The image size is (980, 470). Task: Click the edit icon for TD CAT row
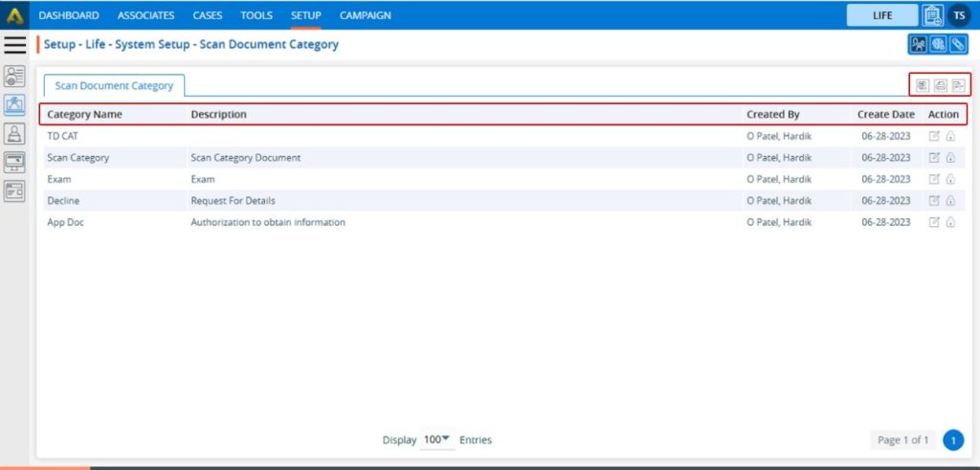click(x=935, y=136)
